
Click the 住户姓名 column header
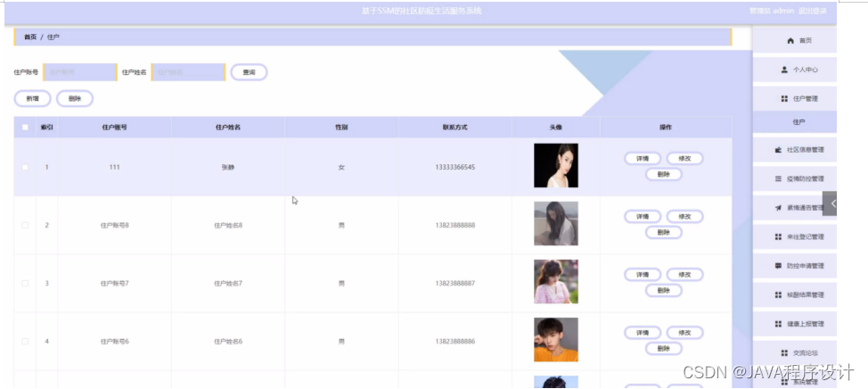(228, 127)
